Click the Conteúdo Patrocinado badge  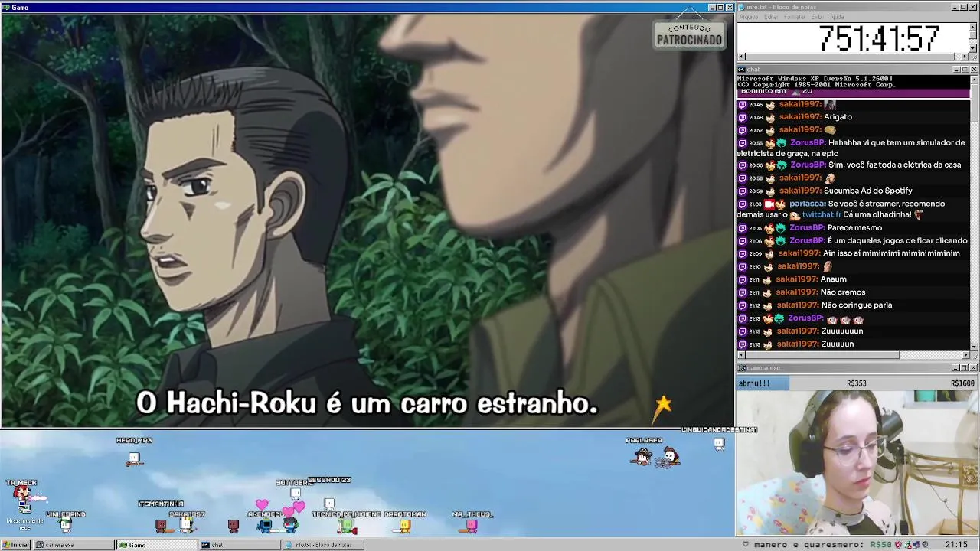tap(689, 34)
